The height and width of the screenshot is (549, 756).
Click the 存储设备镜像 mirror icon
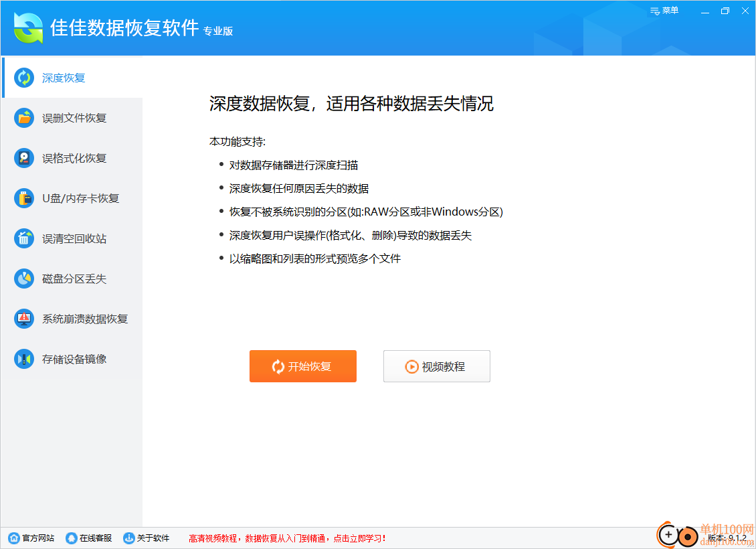click(24, 359)
